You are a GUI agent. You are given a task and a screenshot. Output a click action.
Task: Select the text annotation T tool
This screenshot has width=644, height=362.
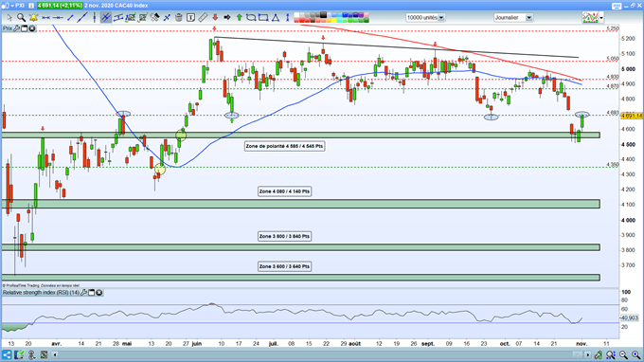[190, 18]
